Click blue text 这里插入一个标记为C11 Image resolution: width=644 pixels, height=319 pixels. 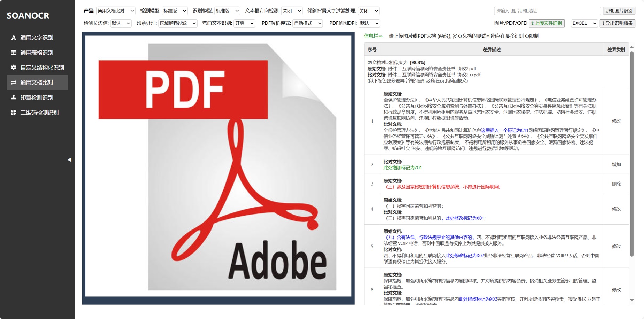(x=505, y=130)
